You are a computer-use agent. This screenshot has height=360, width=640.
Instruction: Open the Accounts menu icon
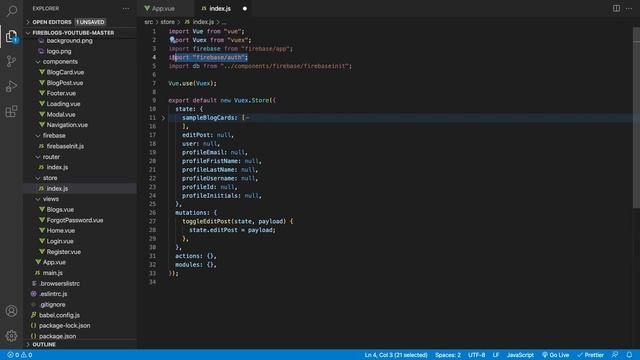point(11,311)
